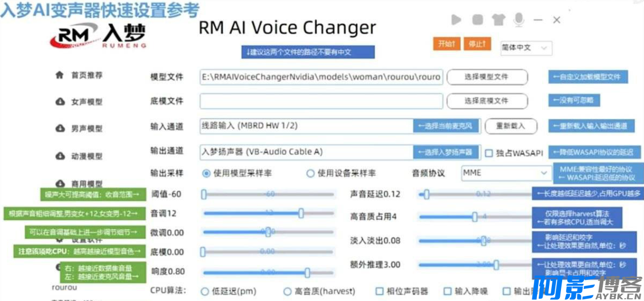
Task: Tick the 相位声码器 checkbox
Action: 380,291
